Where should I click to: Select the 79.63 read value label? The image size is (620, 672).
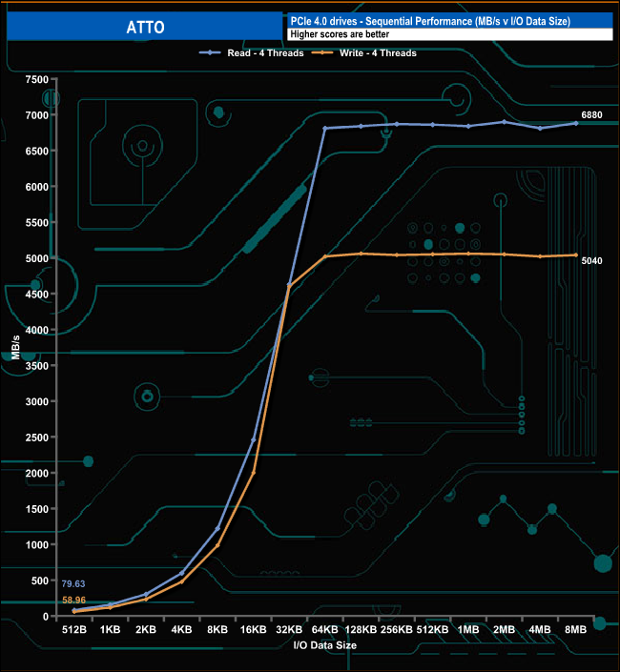click(x=74, y=583)
